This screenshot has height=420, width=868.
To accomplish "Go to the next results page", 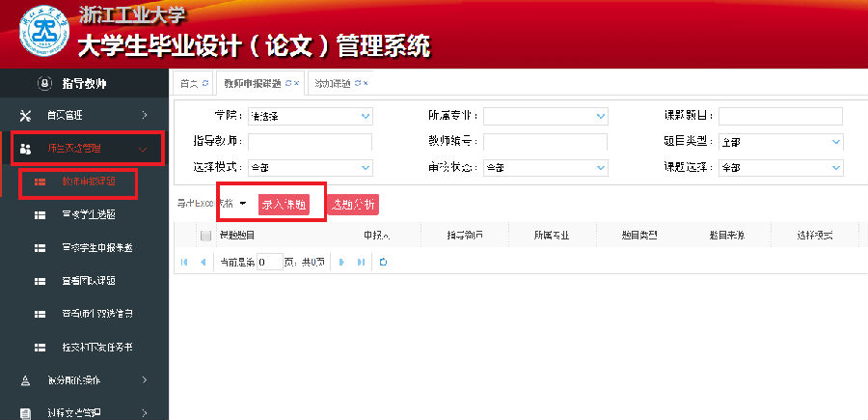I will [341, 262].
